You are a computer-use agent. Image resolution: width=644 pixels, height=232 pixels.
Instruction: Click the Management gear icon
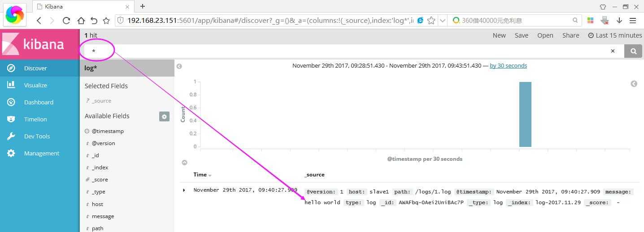[x=11, y=153]
